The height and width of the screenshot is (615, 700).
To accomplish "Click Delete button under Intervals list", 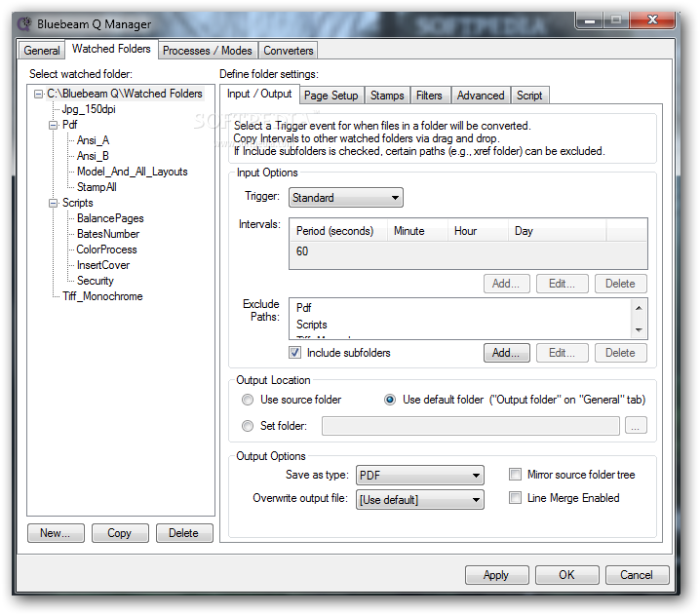I will pyautogui.click(x=620, y=284).
